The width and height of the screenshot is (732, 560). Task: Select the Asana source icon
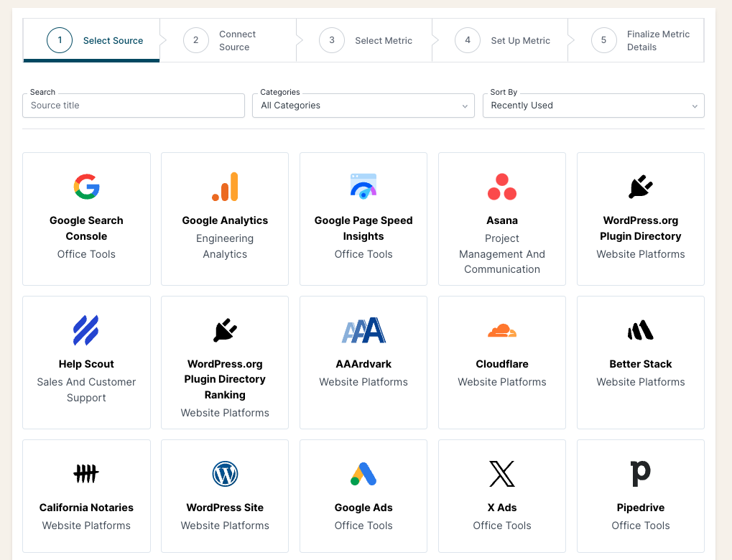coord(501,187)
